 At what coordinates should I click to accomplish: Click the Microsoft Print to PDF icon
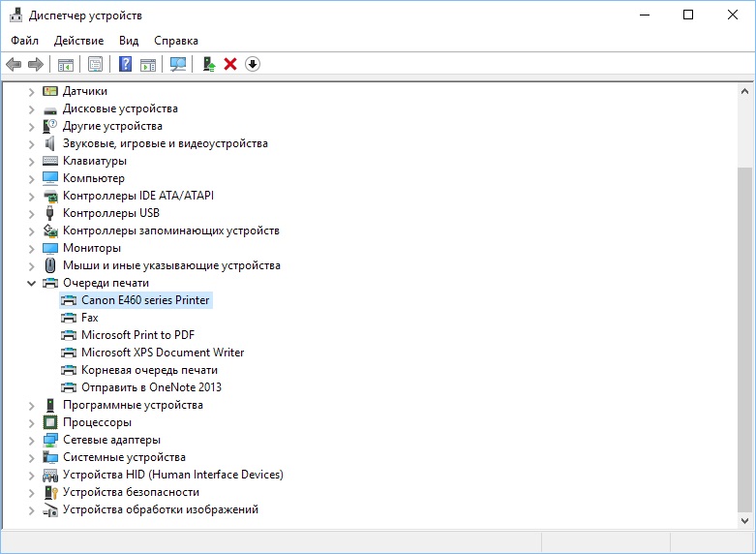coord(69,335)
